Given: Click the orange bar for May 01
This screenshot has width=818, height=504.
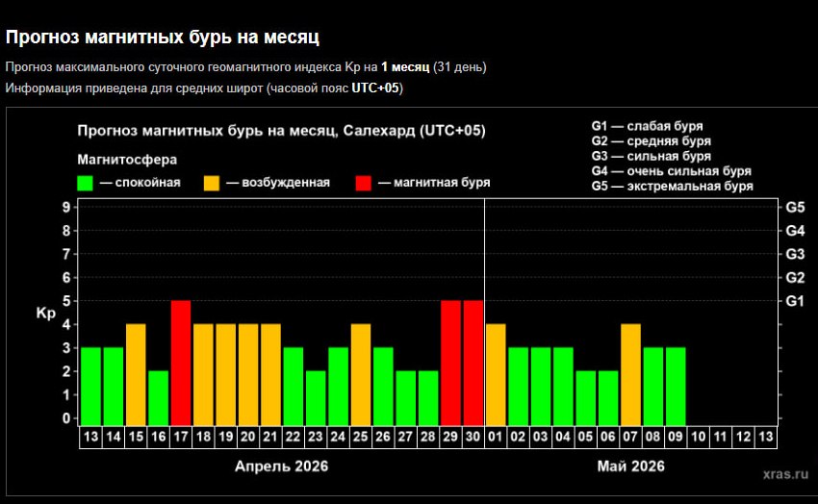Looking at the screenshot, I should [x=496, y=373].
